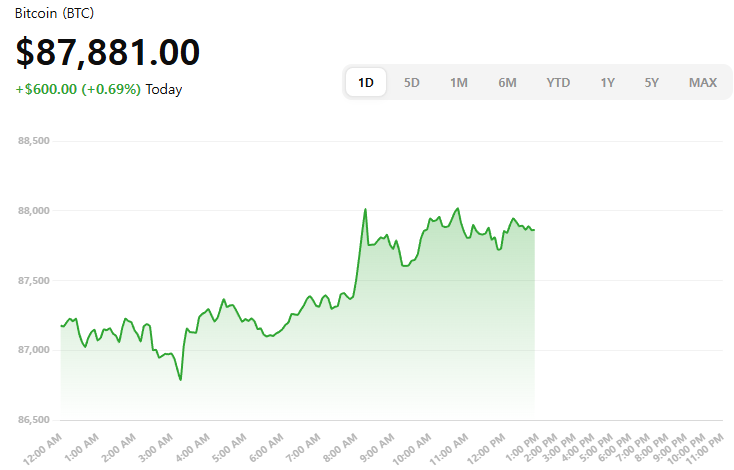734x470 pixels.
Task: Open the 5Y range tab
Action: (x=652, y=82)
